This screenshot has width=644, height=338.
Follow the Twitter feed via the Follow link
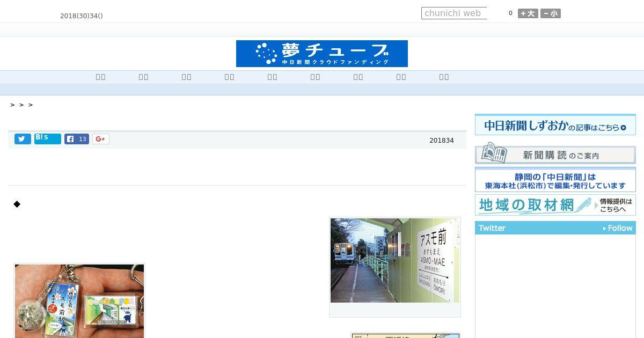[618, 228]
